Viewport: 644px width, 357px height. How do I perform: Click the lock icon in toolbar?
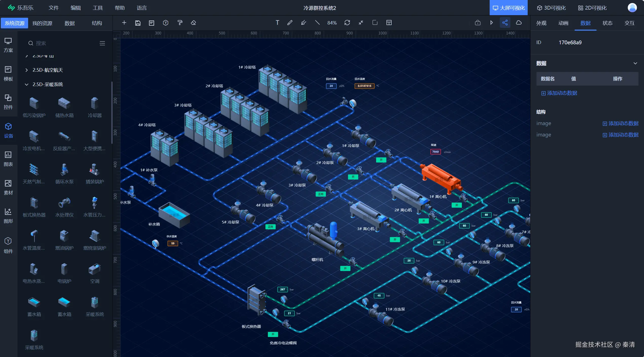(x=477, y=23)
